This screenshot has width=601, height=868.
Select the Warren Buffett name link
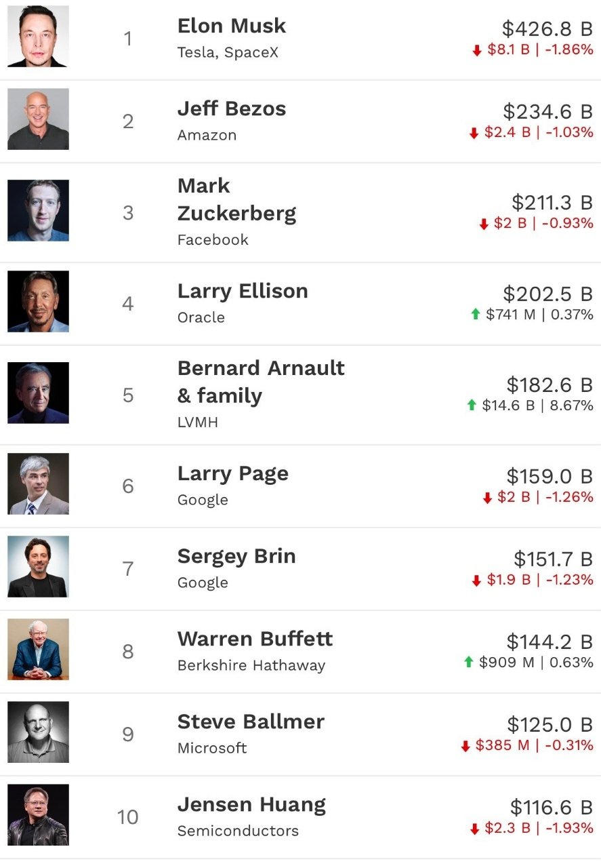coord(255,639)
